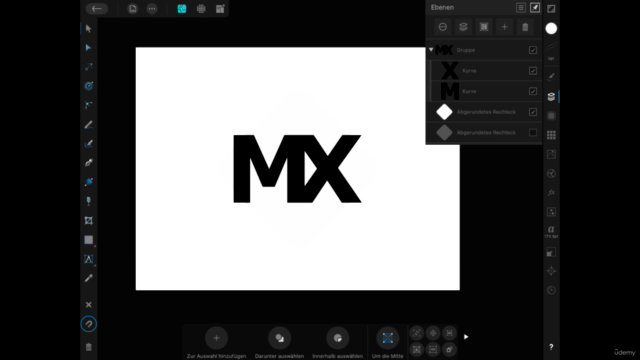Select the M Kurve layer thumbnail
Image resolution: width=640 pixels, height=360 pixels.
(x=449, y=91)
